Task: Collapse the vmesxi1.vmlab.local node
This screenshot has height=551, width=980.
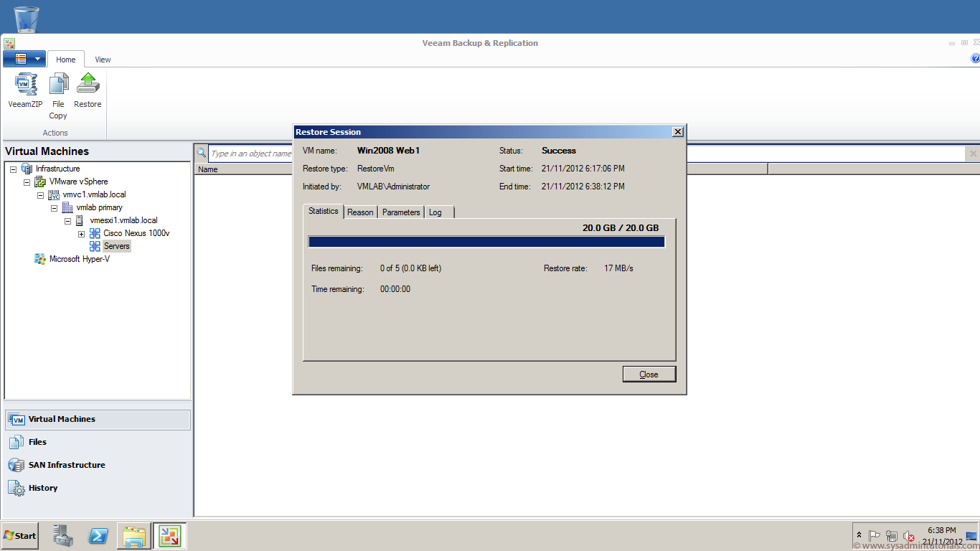Action: point(67,221)
